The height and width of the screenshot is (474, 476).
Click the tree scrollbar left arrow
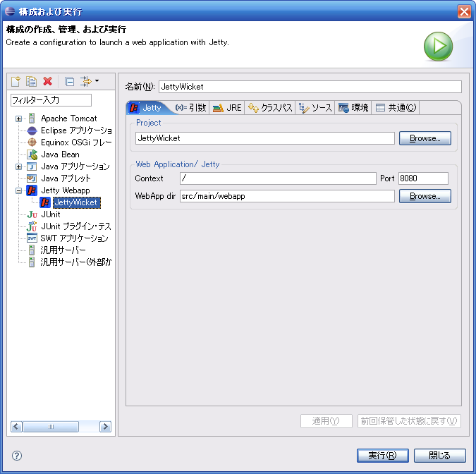click(x=16, y=427)
